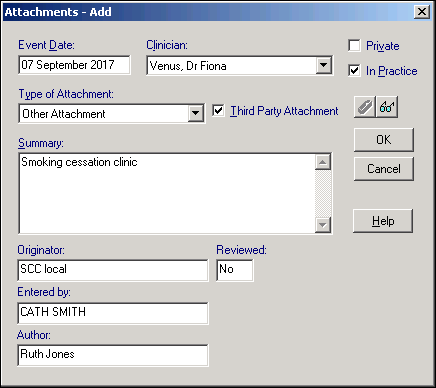Expand the Type of Attachment dropdown
This screenshot has height=388, width=436.
(196, 114)
